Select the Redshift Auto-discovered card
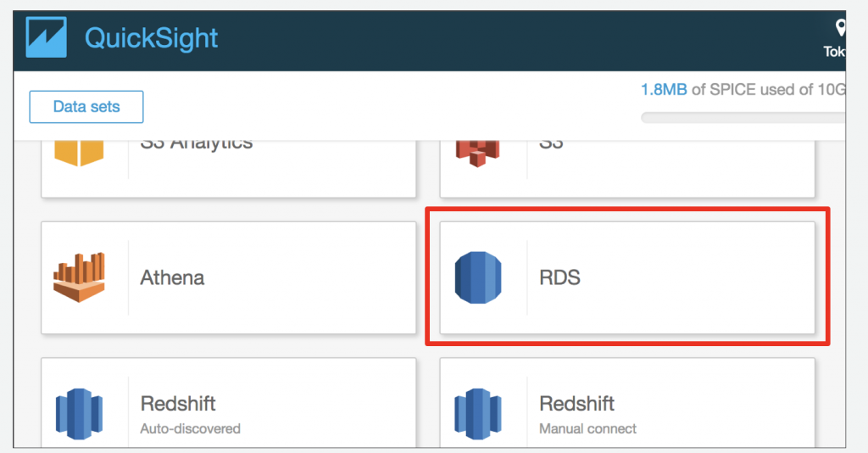868x453 pixels. (229, 403)
